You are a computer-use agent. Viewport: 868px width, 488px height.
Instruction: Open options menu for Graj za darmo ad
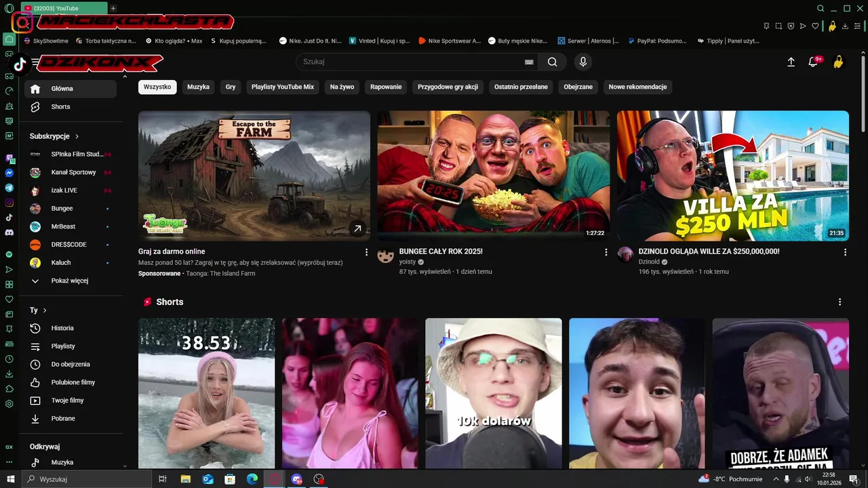367,252
